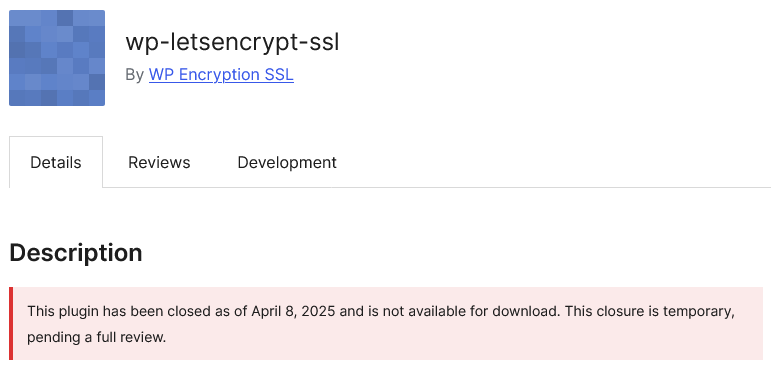The height and width of the screenshot is (370, 771).
Task: Select the Details tab
Action: point(56,162)
